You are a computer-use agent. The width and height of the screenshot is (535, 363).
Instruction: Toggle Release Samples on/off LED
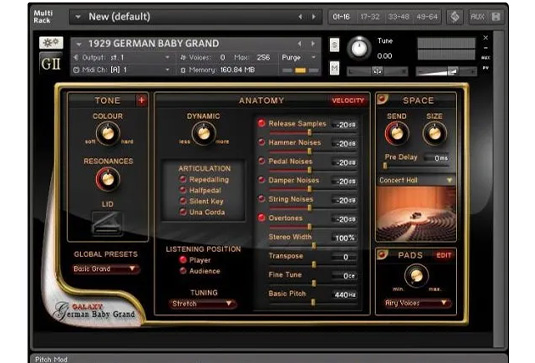[261, 123]
